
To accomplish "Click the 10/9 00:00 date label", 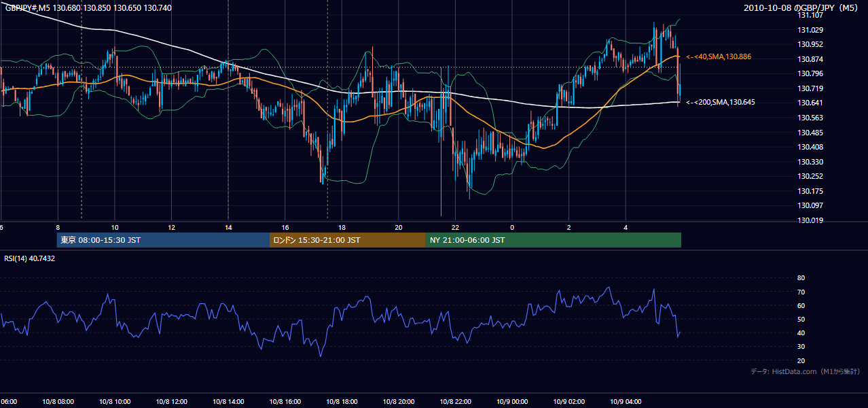I will coord(512,402).
